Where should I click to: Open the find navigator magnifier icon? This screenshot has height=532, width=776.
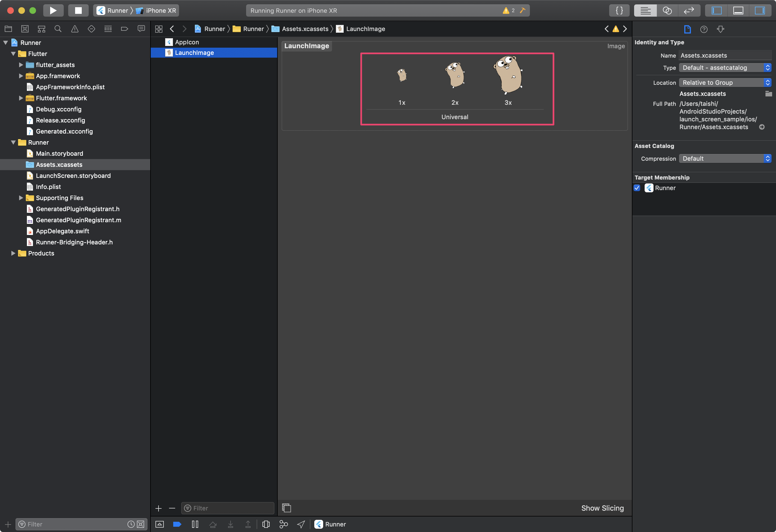pyautogui.click(x=58, y=29)
